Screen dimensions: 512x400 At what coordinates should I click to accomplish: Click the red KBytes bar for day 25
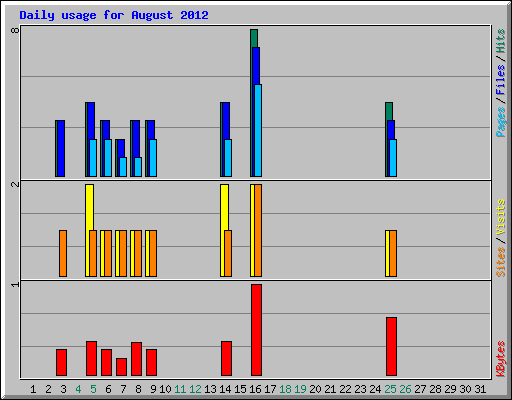tap(391, 347)
